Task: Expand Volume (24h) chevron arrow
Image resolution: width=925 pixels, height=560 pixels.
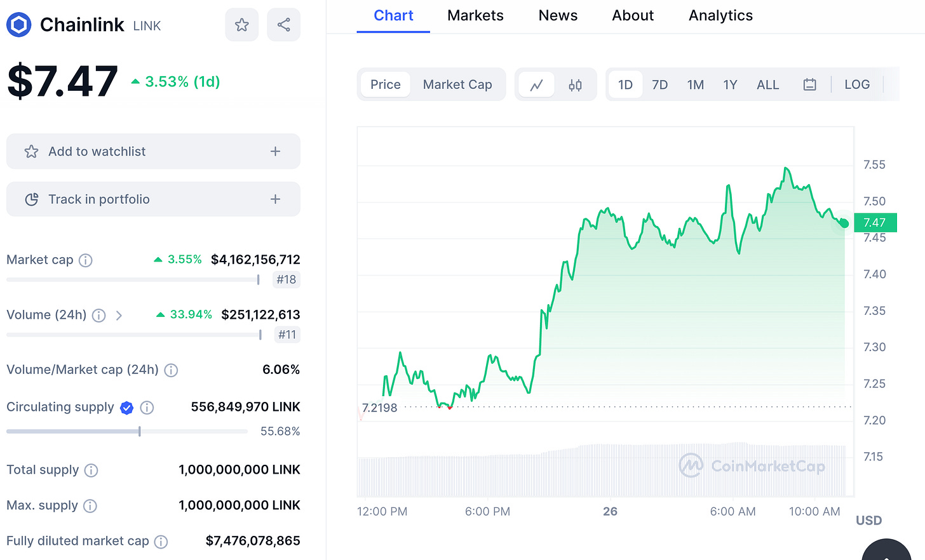Action: 119,315
